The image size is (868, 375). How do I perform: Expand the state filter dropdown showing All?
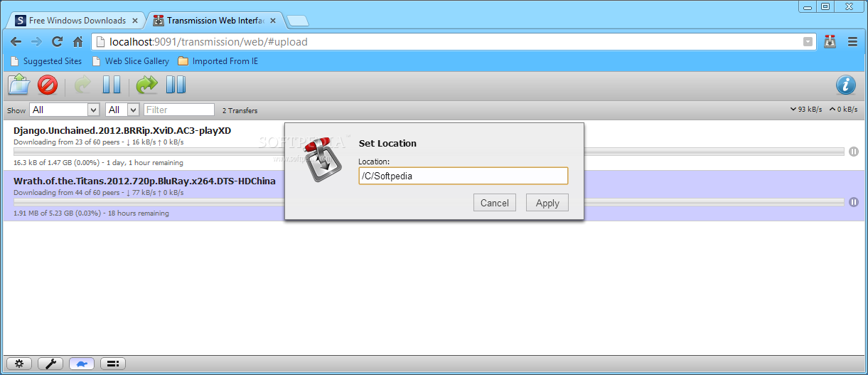click(x=64, y=110)
